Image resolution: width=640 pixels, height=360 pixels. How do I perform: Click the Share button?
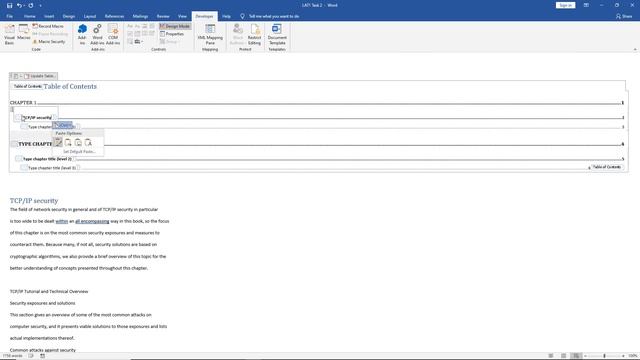(624, 16)
